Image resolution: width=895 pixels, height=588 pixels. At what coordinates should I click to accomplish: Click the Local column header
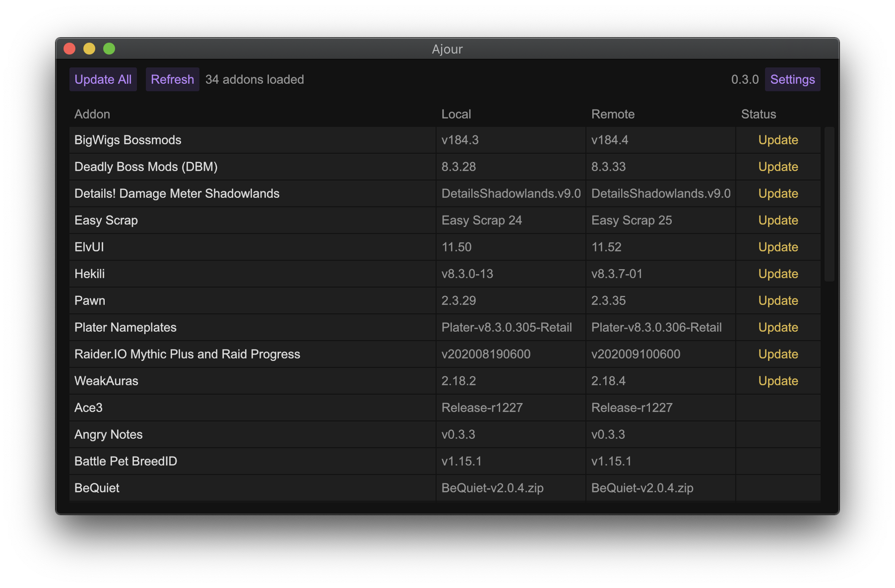(x=456, y=114)
